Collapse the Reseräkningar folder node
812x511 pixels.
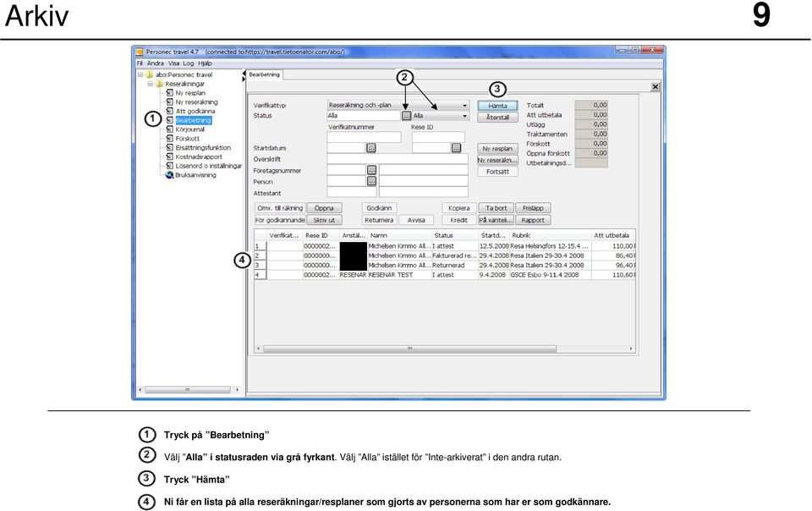151,84
